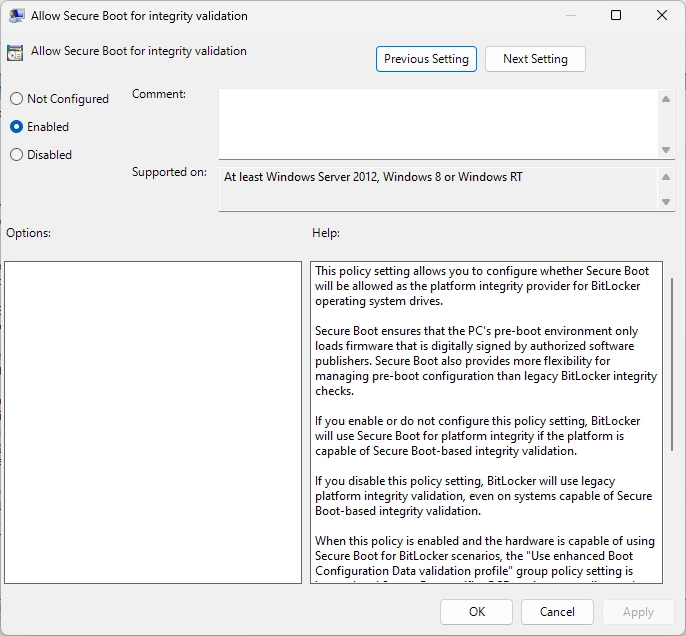
Task: Go to Previous Setting
Action: pos(426,59)
